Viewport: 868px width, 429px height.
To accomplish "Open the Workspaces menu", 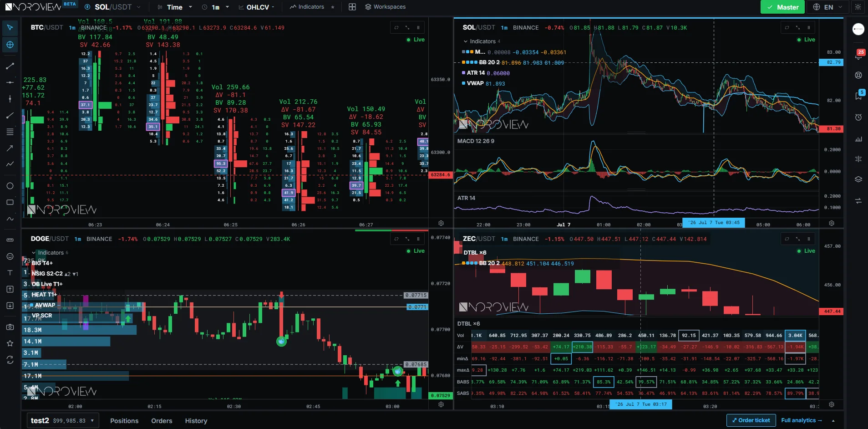I will (385, 7).
